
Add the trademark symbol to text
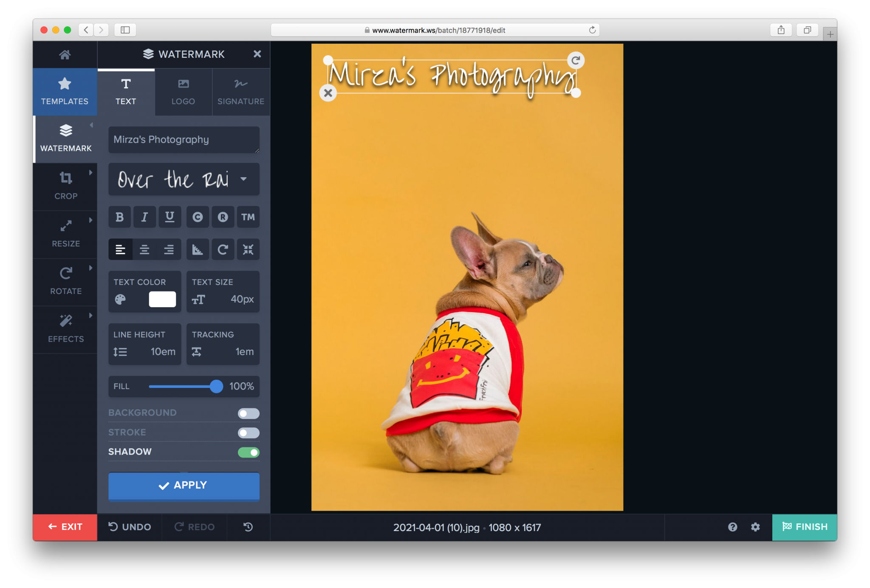tap(248, 217)
